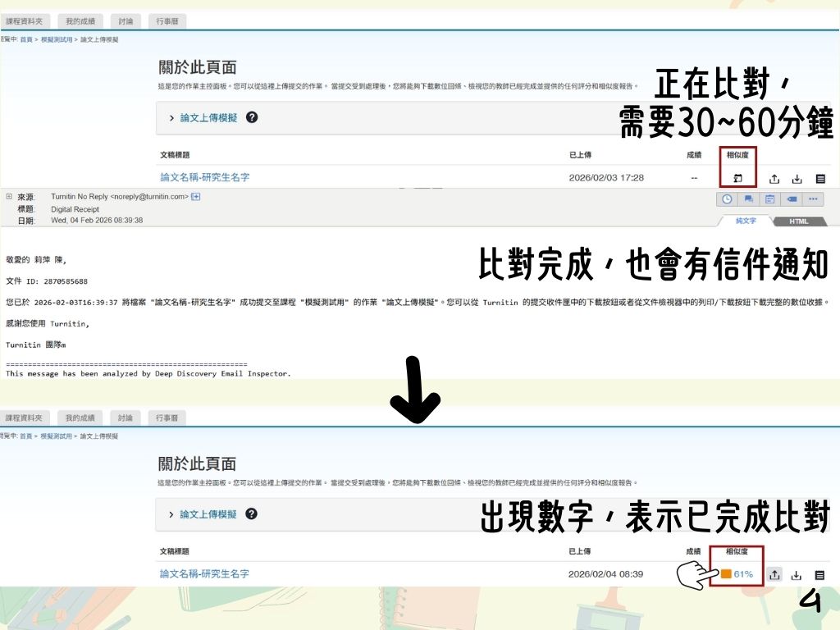Click the 61% similarity score
Viewport: 840px width, 630px height.
(743, 574)
